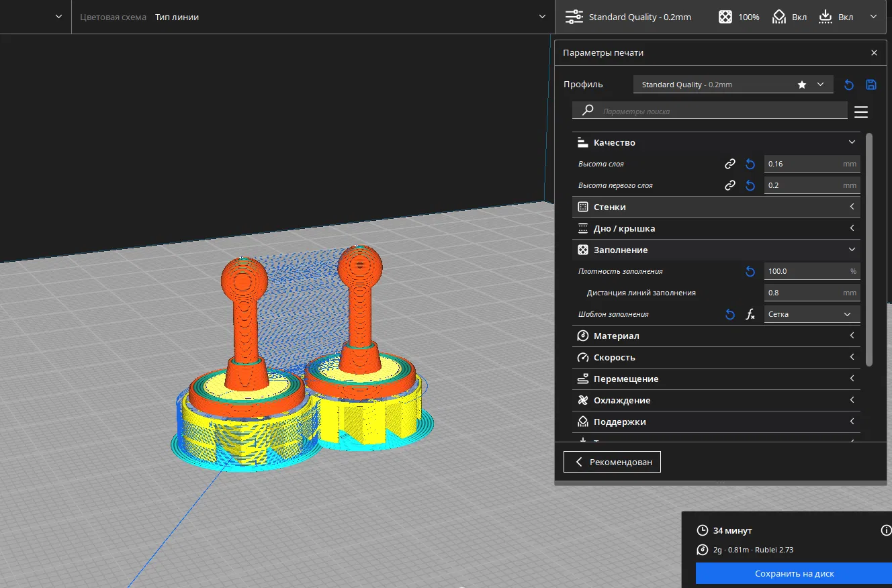Click the info icon beside print time
The image size is (892, 588).
click(x=885, y=530)
